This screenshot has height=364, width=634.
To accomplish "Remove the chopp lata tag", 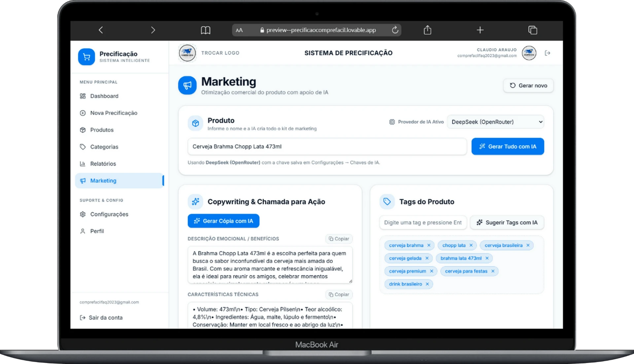I will pos(471,245).
